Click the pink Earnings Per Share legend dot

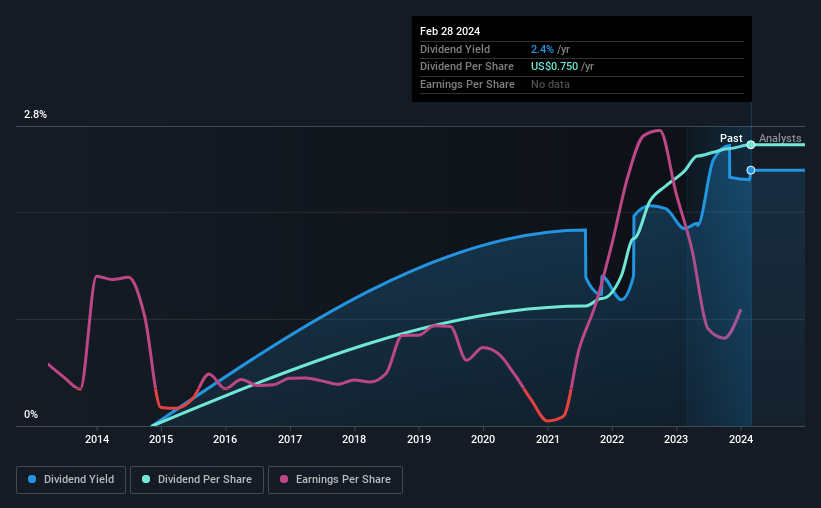[x=284, y=479]
